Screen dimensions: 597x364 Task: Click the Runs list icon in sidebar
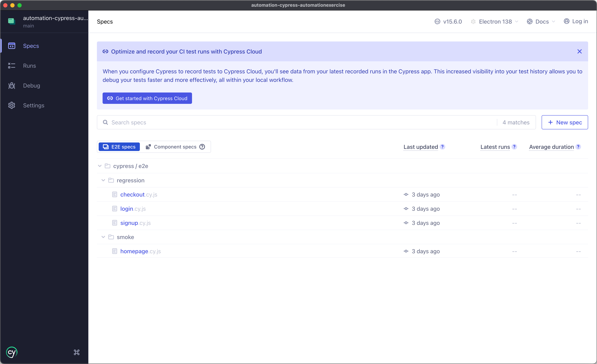(12, 66)
